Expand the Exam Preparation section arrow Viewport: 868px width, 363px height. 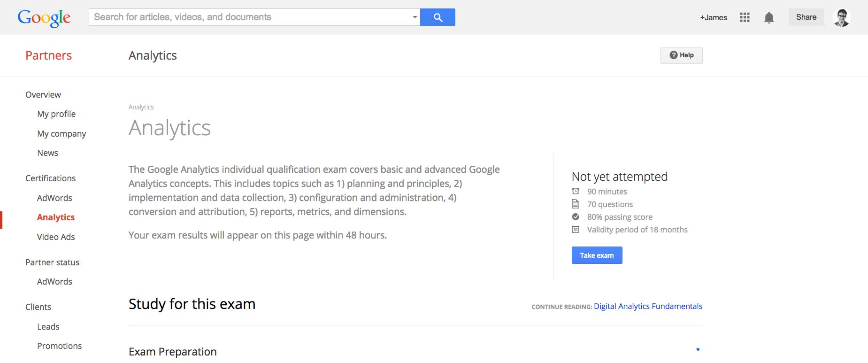(698, 350)
